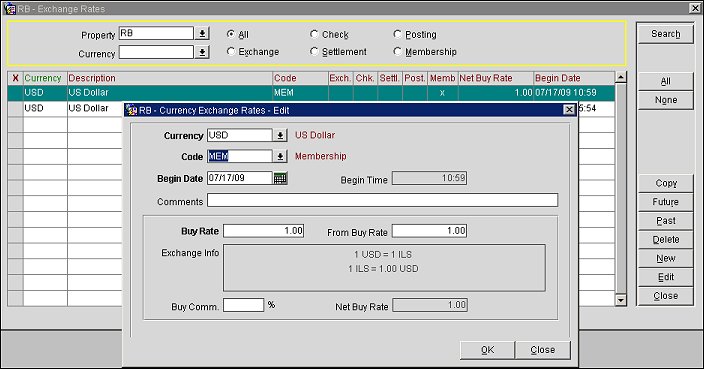This screenshot has width=704, height=369.
Task: Click the Exchange Rates window title icon
Action: [9, 9]
